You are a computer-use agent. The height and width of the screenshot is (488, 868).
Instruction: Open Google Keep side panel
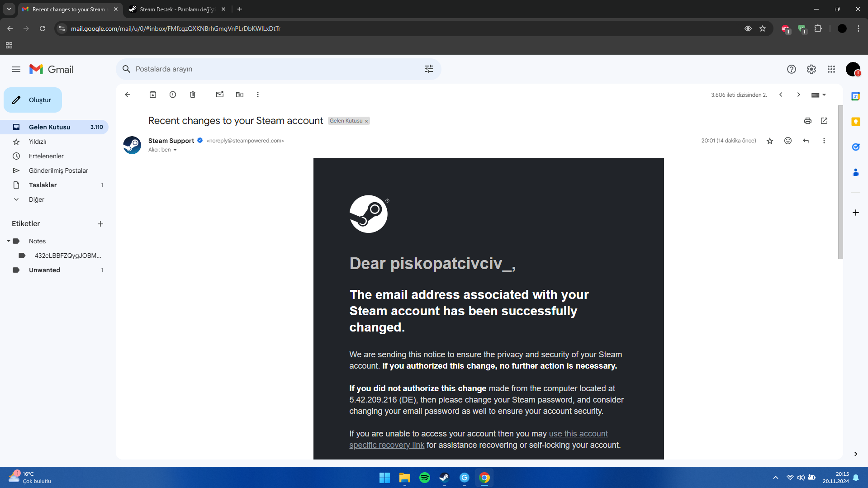pos(856,122)
